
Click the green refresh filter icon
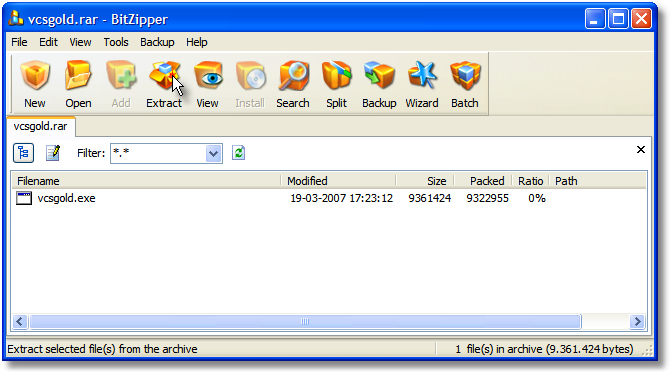pyautogui.click(x=238, y=153)
